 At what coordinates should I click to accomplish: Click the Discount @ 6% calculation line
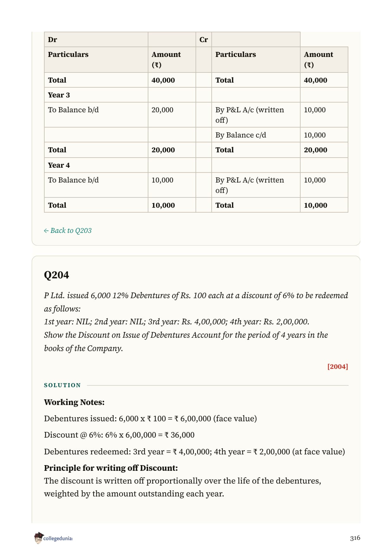tap(119, 435)
